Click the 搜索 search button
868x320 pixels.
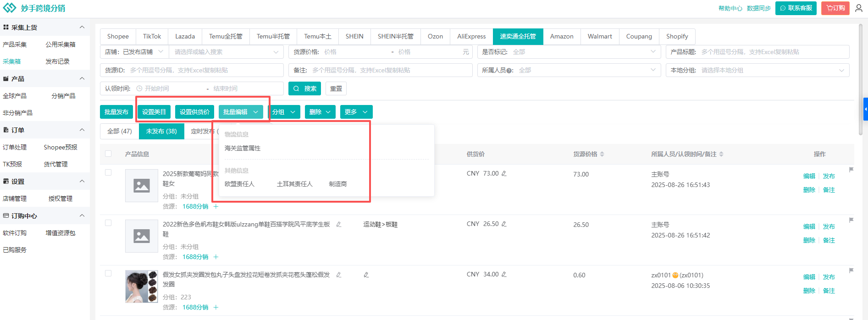[x=304, y=88]
